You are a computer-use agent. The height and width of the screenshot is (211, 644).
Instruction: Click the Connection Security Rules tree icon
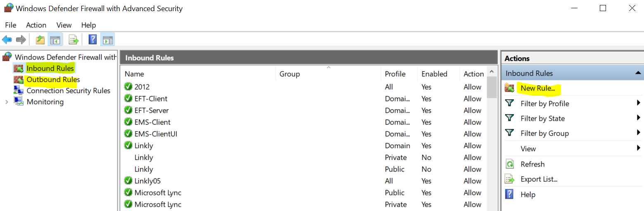tap(19, 90)
